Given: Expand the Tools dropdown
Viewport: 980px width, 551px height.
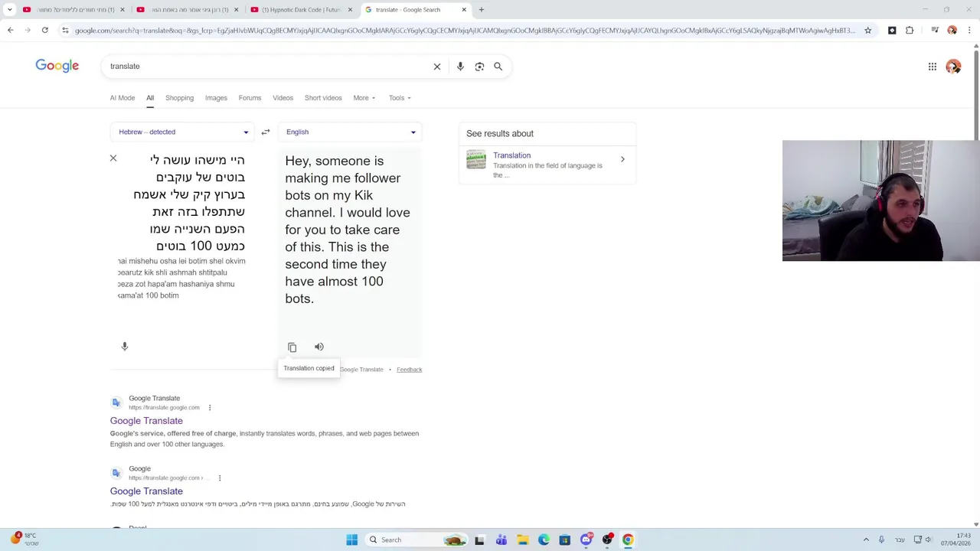Looking at the screenshot, I should click(400, 98).
